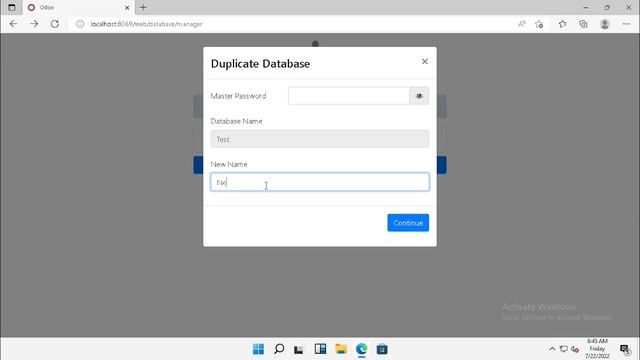
Task: Open the Windows Start menu
Action: click(258, 349)
